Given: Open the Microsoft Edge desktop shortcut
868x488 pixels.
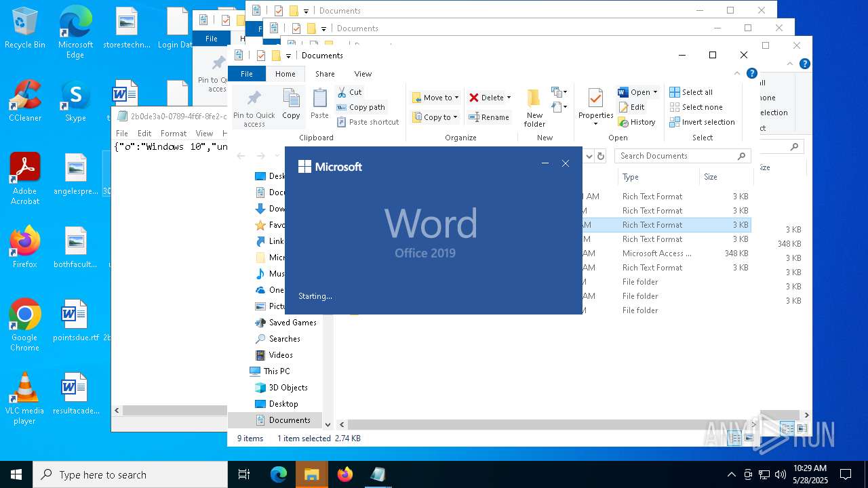Looking at the screenshot, I should coord(75,33).
